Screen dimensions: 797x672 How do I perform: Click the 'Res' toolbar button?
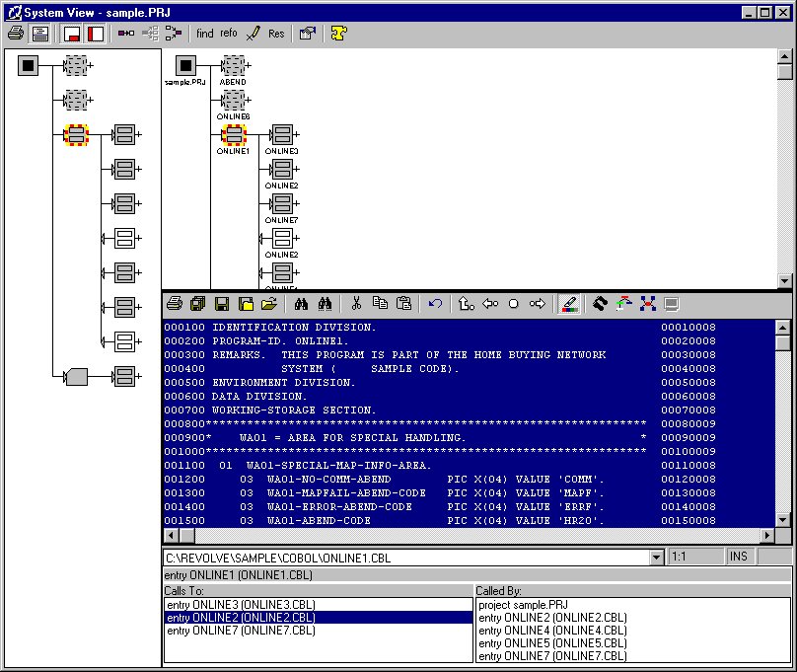276,34
